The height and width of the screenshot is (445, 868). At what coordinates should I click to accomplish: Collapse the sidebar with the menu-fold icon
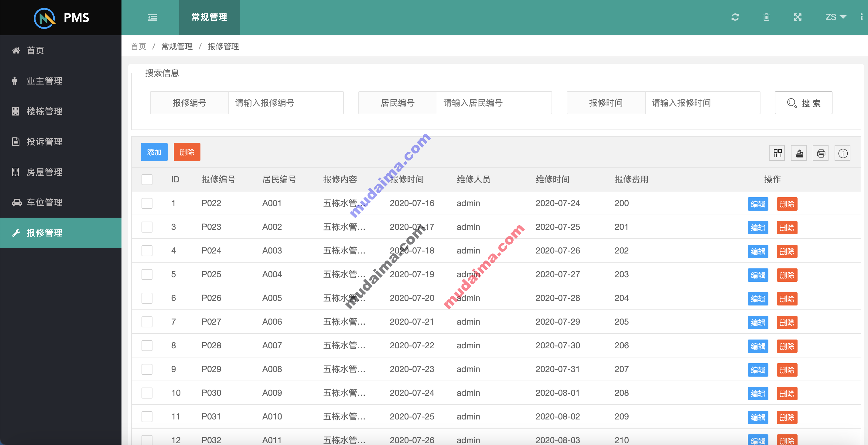tap(152, 17)
